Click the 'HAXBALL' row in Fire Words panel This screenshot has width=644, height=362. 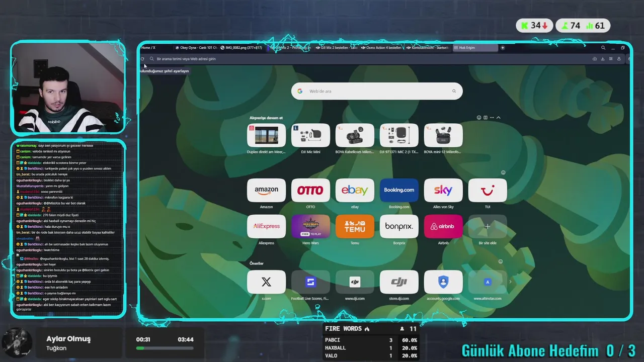coord(371,348)
